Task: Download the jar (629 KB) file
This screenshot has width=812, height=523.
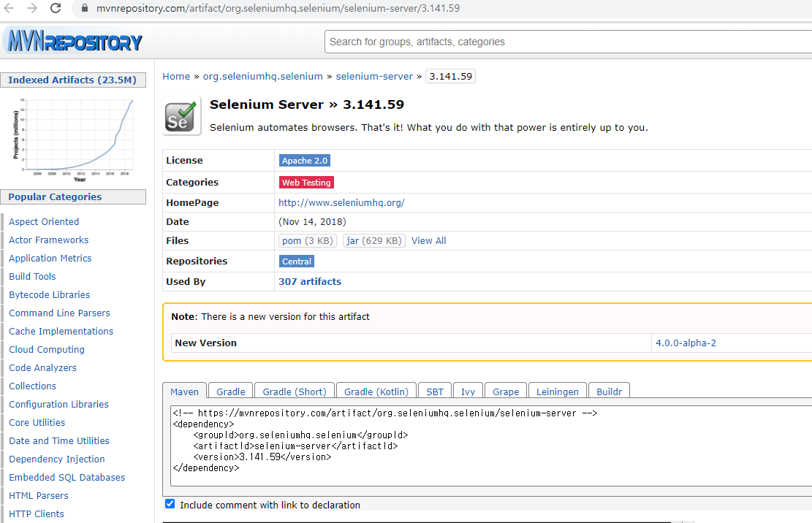Action: 374,240
